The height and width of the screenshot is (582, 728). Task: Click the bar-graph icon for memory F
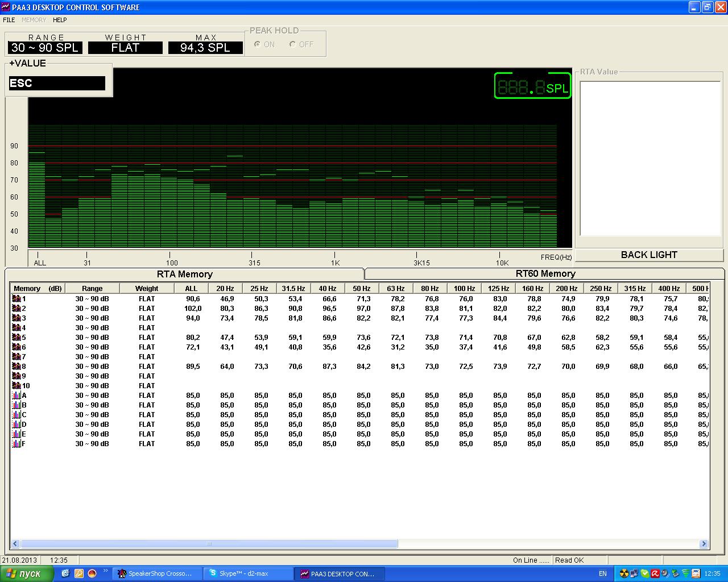16,444
